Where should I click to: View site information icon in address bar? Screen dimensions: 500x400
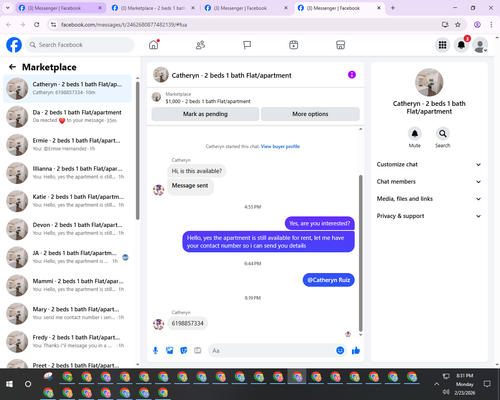pyautogui.click(x=53, y=24)
